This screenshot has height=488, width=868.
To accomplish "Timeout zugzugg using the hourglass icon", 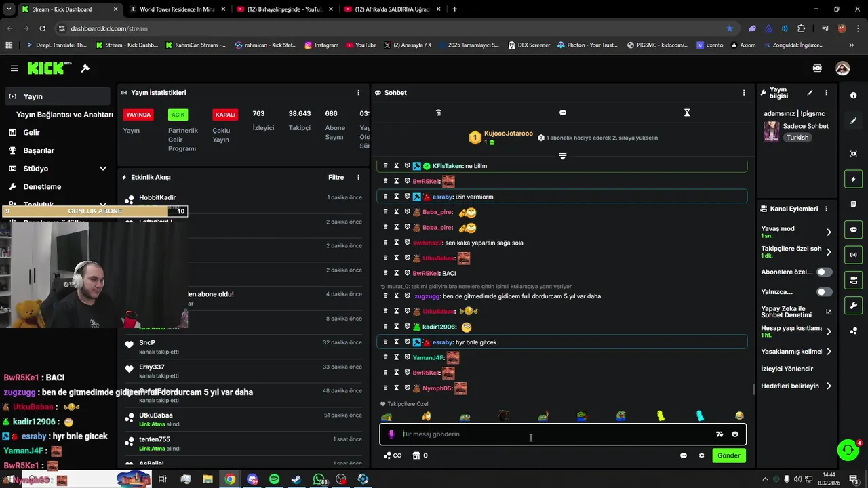I will pos(397,296).
